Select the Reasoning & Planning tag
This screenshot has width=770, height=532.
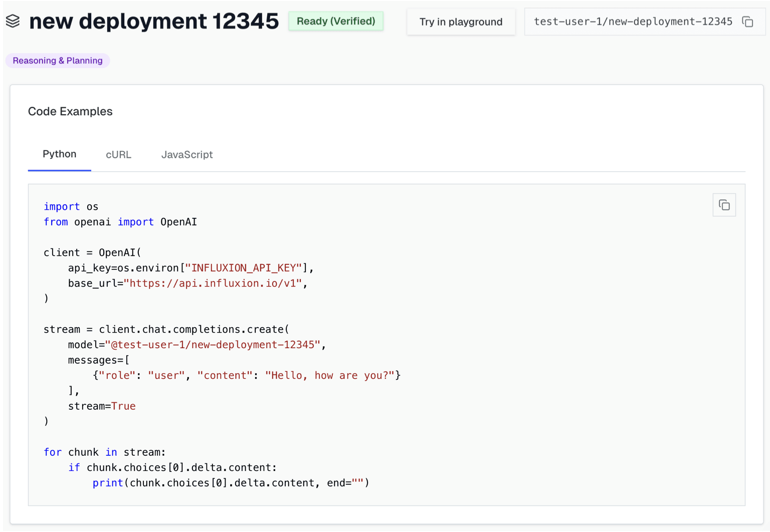click(58, 61)
